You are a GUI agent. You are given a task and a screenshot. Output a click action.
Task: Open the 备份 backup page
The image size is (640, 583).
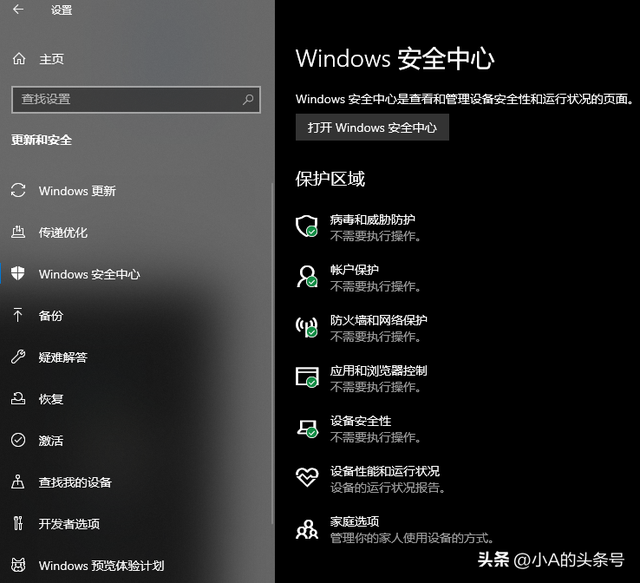(51, 316)
